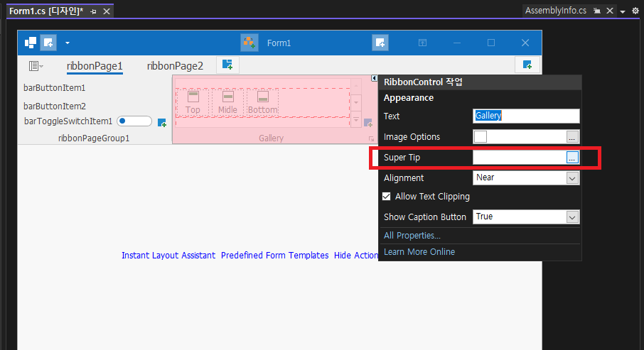Click the Gallery group caption button
Viewport: 644px width, 350px height.
coord(371,138)
